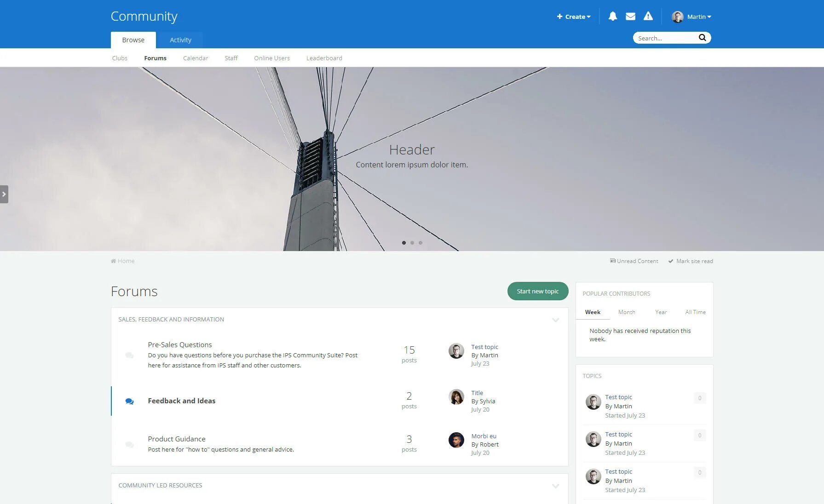Click the Community site title

(144, 16)
